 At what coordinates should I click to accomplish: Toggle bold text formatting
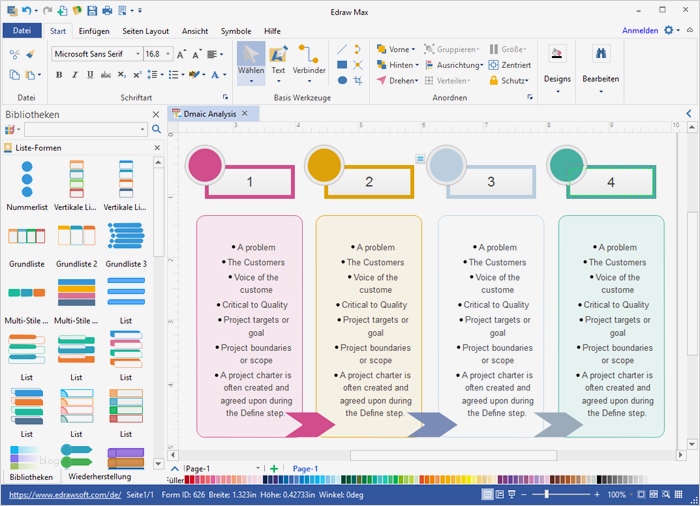tap(59, 75)
